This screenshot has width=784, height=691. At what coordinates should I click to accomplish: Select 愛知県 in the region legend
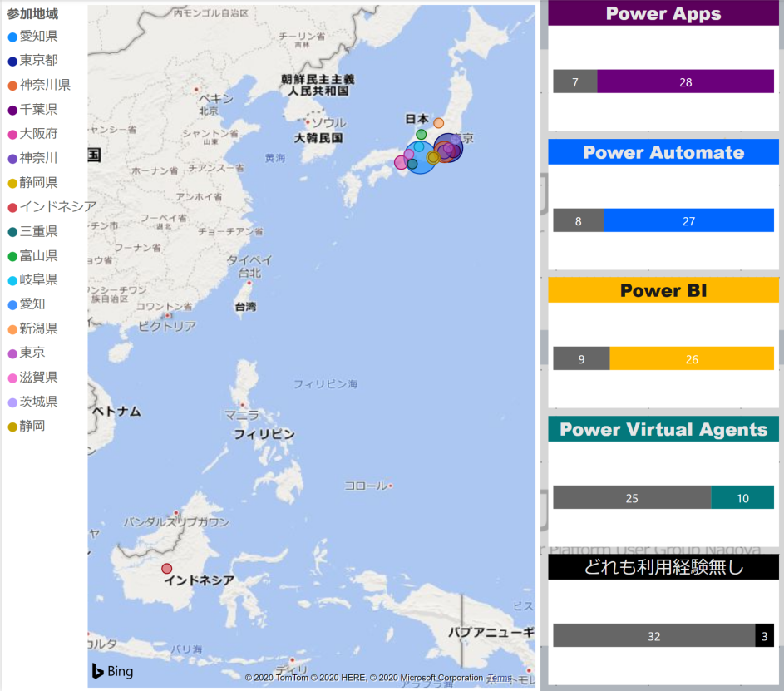coord(33,36)
